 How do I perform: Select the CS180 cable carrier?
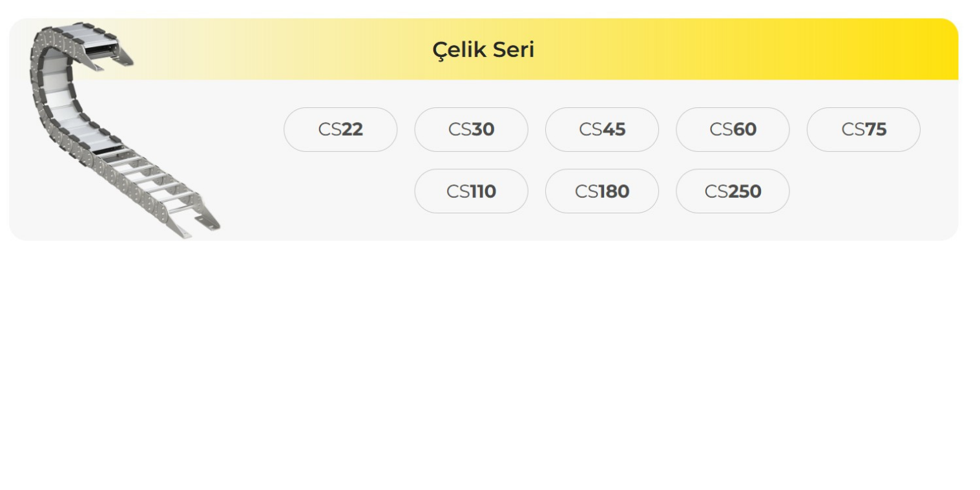pos(601,191)
